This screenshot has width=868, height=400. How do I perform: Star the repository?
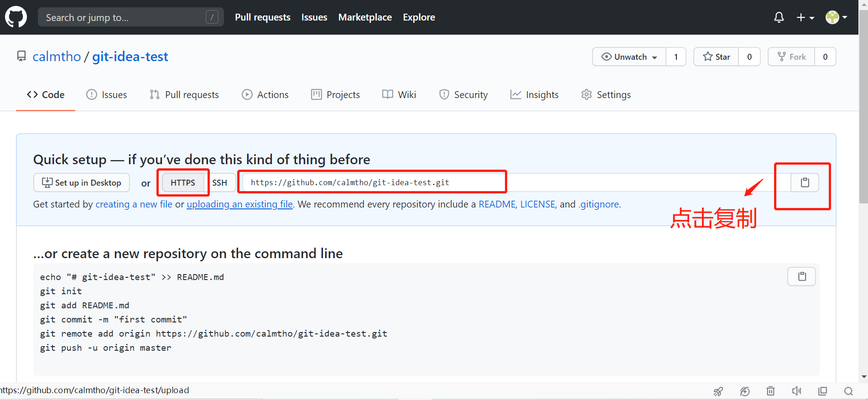[x=717, y=57]
